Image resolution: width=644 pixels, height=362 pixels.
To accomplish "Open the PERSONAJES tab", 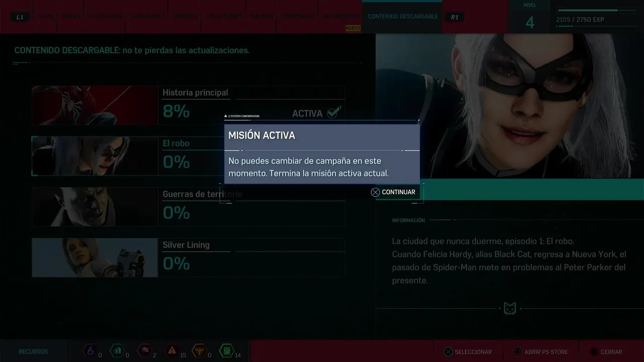I will point(298,17).
